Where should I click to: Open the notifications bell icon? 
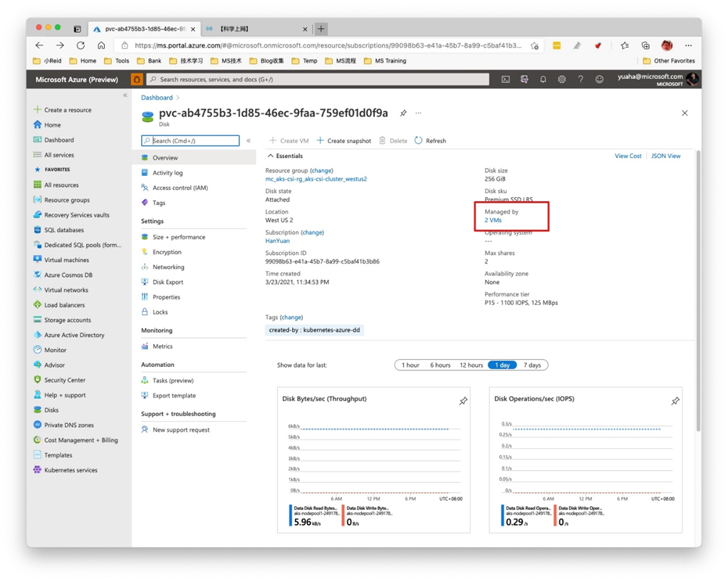click(x=543, y=79)
